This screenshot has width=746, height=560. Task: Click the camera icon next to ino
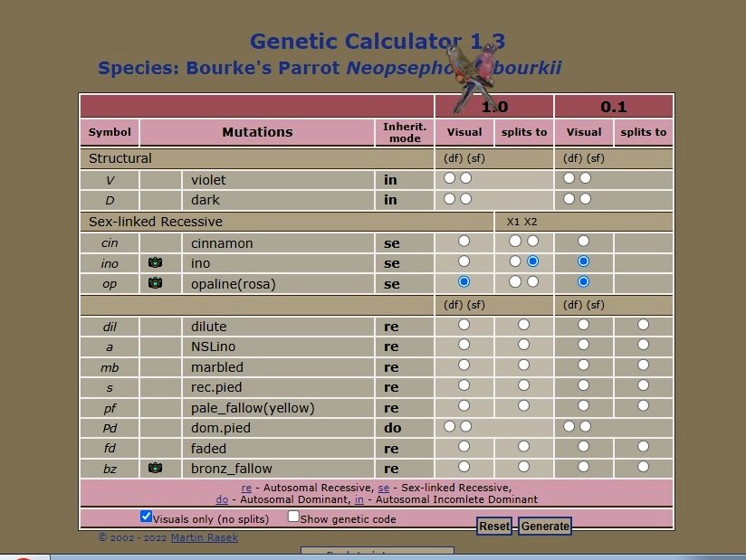coord(155,262)
